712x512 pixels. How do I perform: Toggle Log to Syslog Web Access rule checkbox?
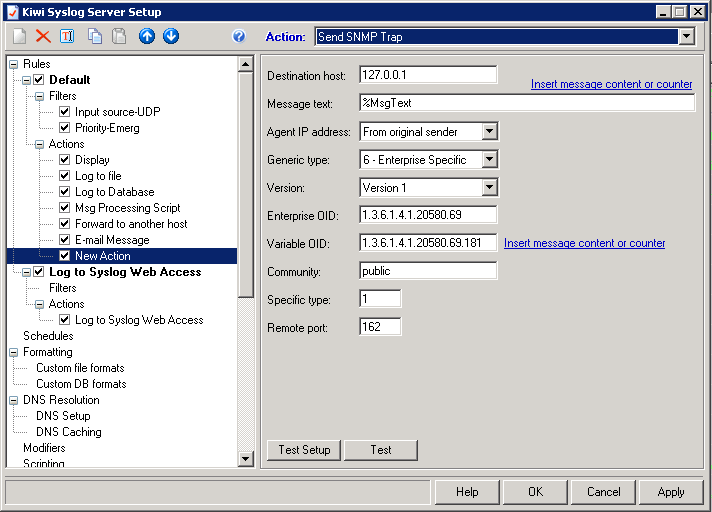(x=39, y=272)
